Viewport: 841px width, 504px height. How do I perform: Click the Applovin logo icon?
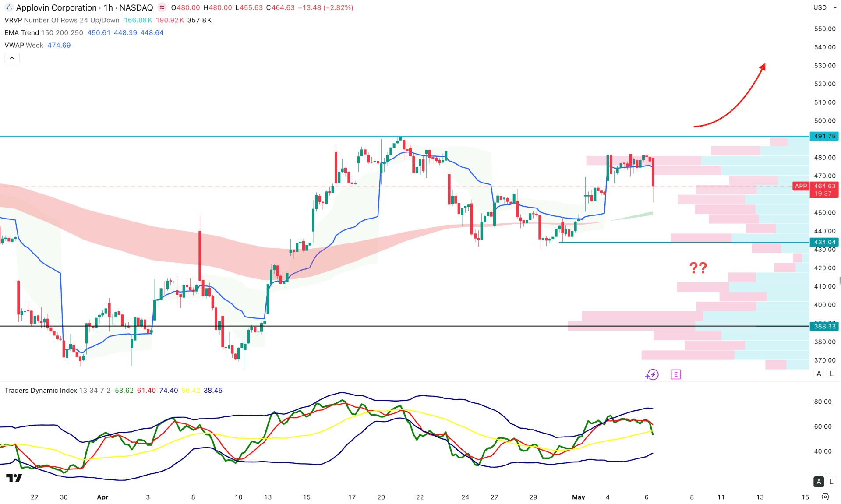click(9, 7)
